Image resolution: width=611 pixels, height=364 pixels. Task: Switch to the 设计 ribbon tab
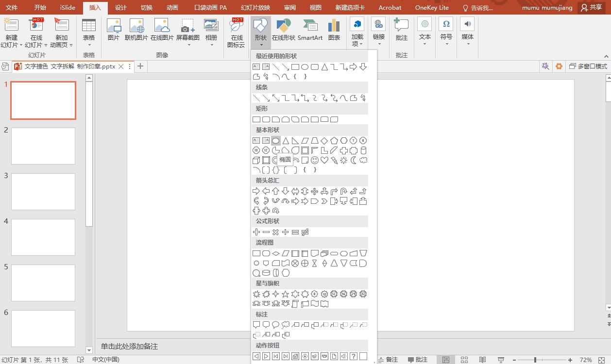point(120,7)
